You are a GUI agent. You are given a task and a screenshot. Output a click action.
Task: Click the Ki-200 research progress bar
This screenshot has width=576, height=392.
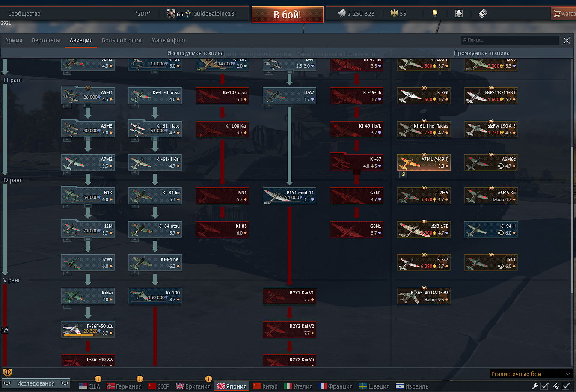[149, 302]
